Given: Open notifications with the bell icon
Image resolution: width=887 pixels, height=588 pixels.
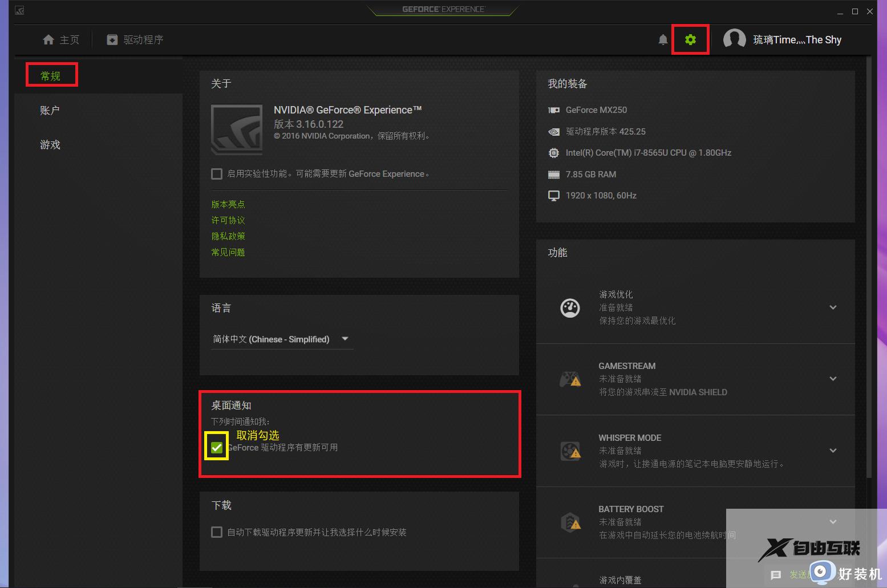Looking at the screenshot, I should (662, 39).
